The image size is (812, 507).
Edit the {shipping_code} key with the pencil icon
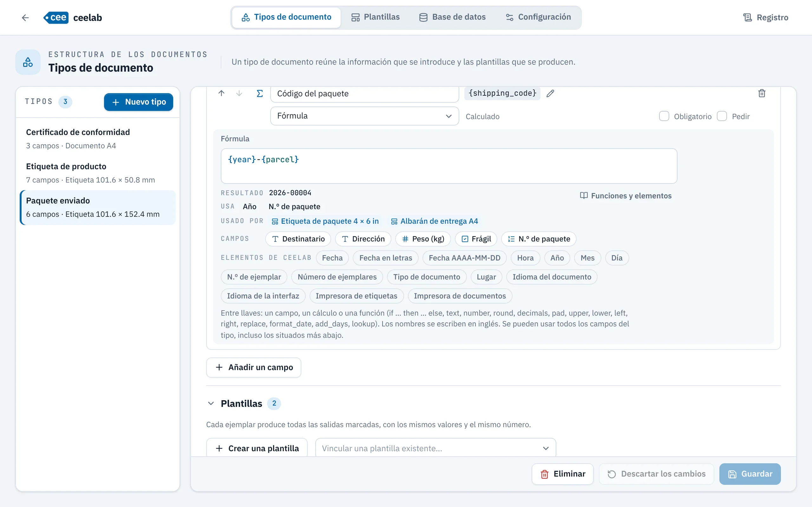point(550,93)
